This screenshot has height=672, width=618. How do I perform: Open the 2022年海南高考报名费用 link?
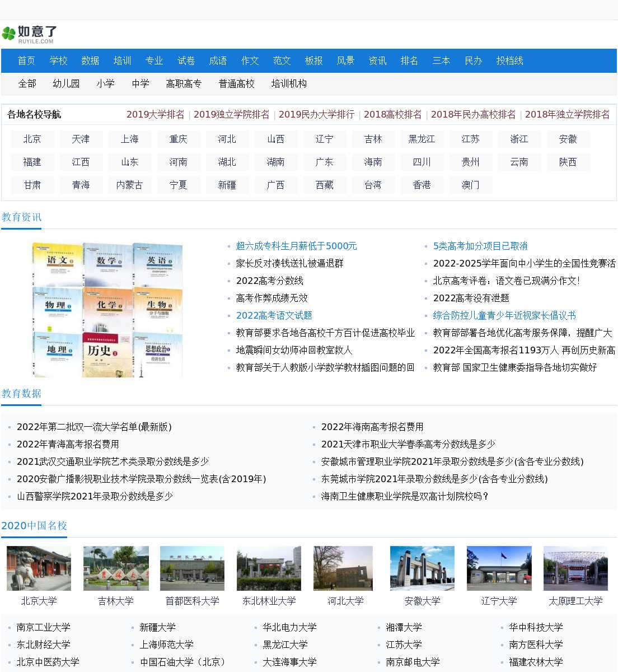point(372,427)
